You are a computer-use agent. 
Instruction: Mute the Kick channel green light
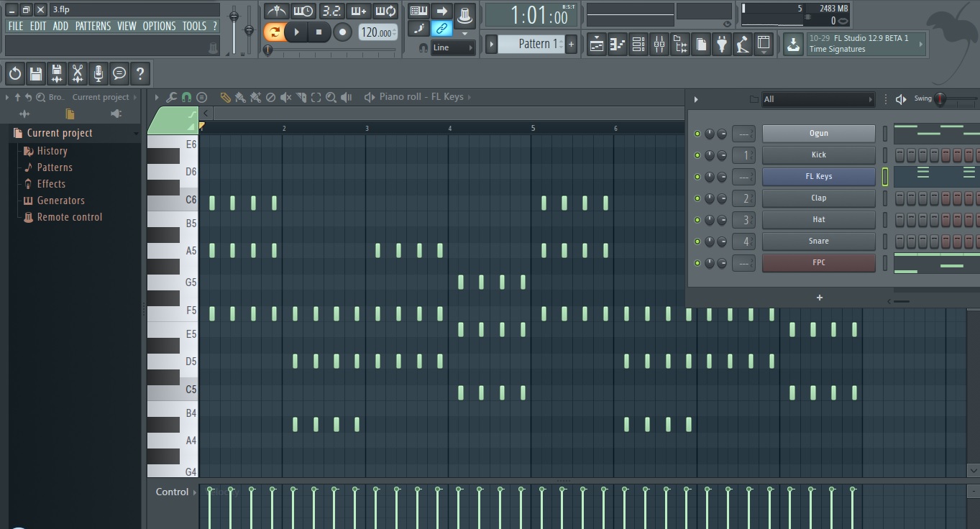click(697, 155)
